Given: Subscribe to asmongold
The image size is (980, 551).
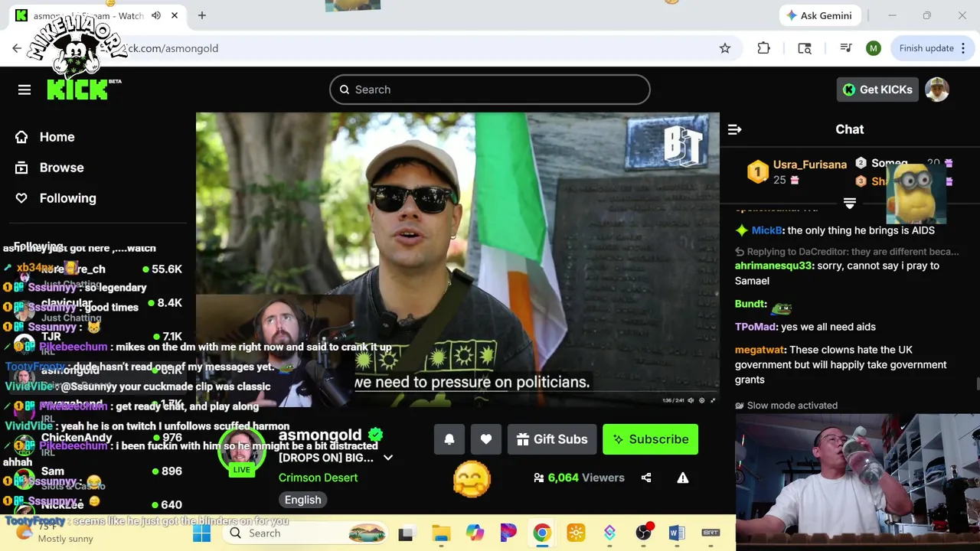Looking at the screenshot, I should pos(650,439).
